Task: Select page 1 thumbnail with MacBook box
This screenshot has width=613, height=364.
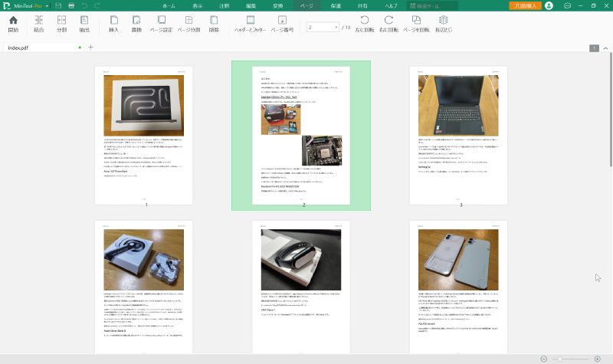Action: pos(143,136)
